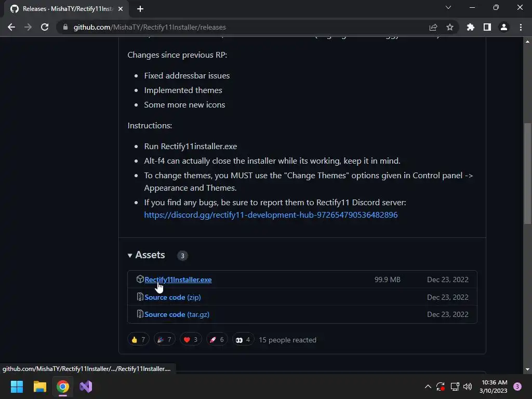Click the browser forward arrow
Screen dimensions: 532x399
(28, 27)
